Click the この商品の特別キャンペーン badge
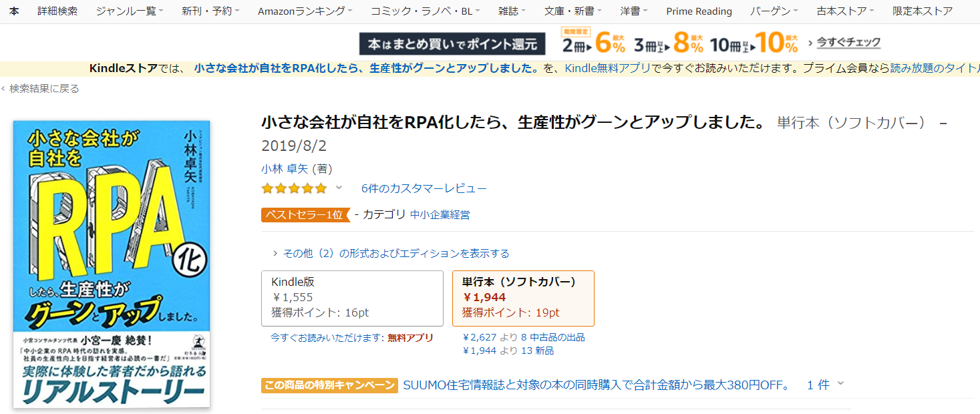 point(330,385)
